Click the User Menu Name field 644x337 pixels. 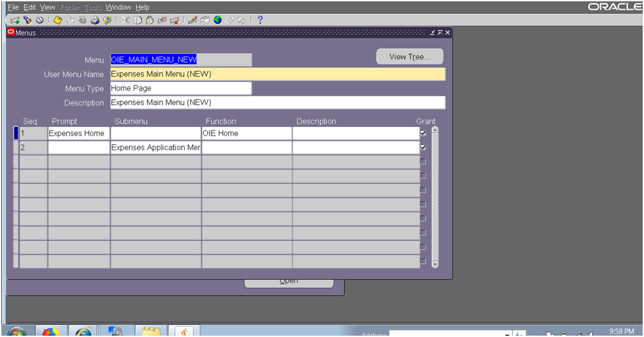[x=277, y=74]
